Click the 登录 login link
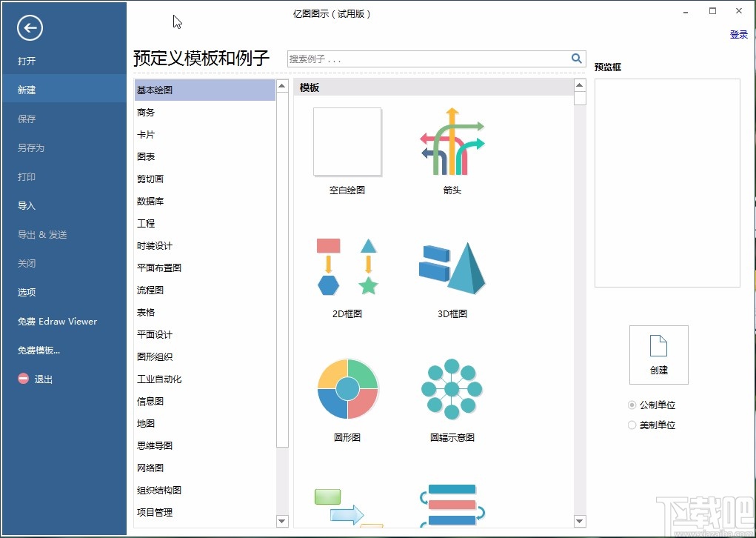The width and height of the screenshot is (756, 538). (x=737, y=34)
